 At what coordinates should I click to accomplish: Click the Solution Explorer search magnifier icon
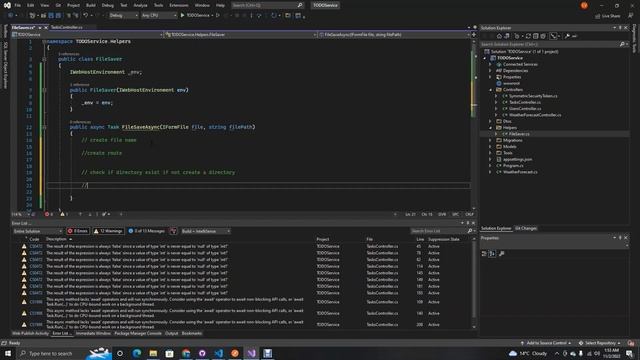coord(622,44)
